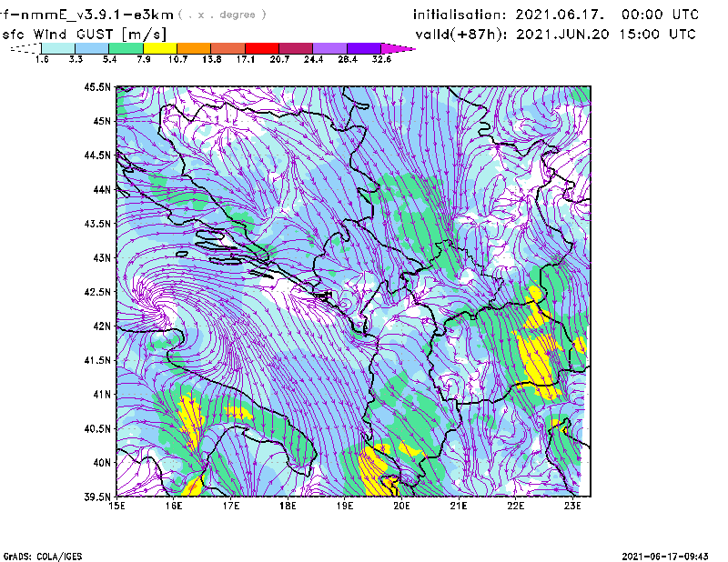Pick the red legend swatch after 17.1
Image resolution: width=728 pixels, height=562 pixels.
pyautogui.click(x=262, y=48)
